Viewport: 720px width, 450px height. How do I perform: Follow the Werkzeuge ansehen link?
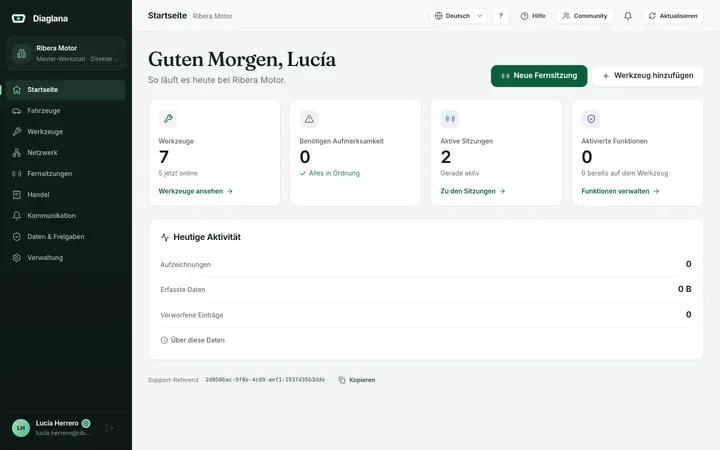[x=196, y=191]
